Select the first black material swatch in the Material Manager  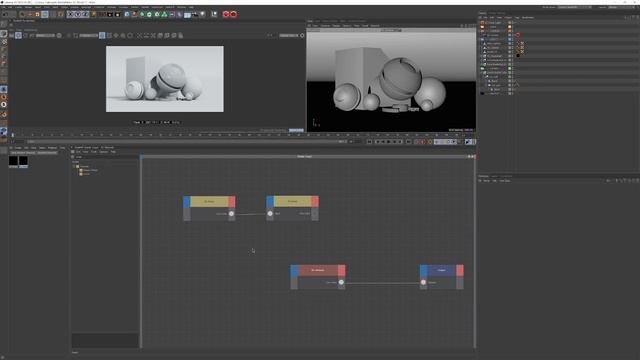13,161
